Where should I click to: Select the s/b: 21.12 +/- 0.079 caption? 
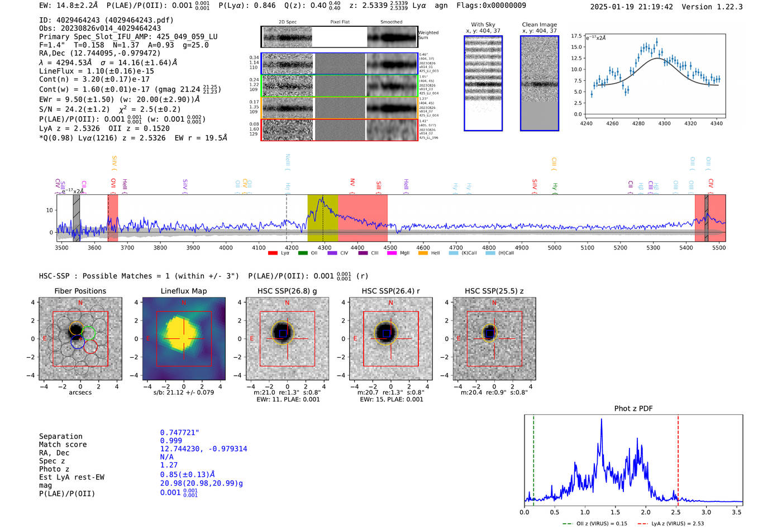tap(184, 392)
